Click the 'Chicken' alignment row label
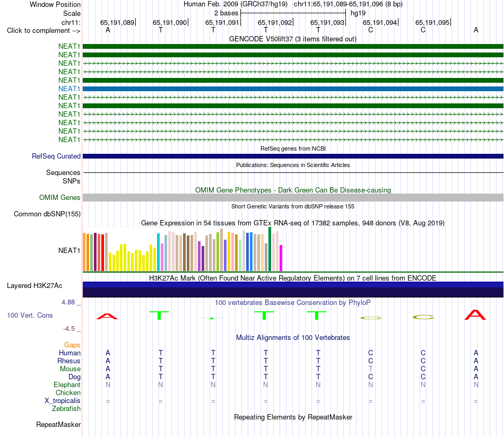 coord(68,392)
